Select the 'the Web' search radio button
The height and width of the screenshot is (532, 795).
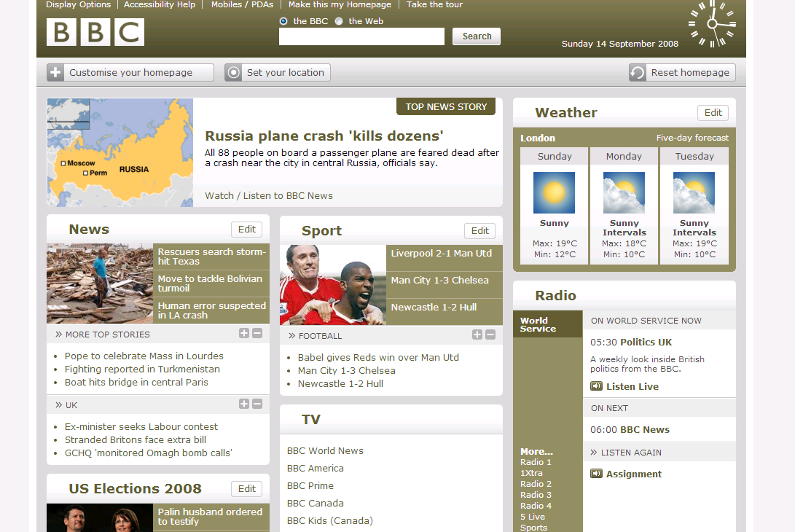(339, 21)
